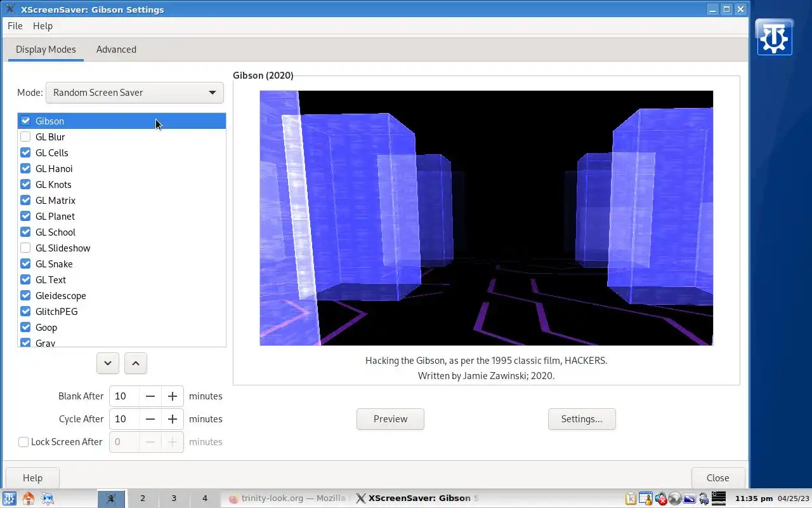Switch to virtual desktop 1 pager button
The image size is (812, 508).
(111, 498)
